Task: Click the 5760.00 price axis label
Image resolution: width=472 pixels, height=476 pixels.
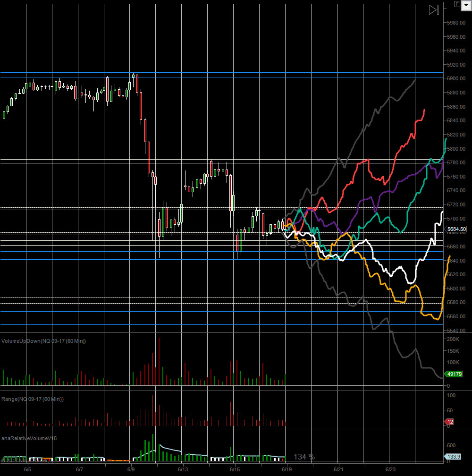Action: pyautogui.click(x=456, y=177)
